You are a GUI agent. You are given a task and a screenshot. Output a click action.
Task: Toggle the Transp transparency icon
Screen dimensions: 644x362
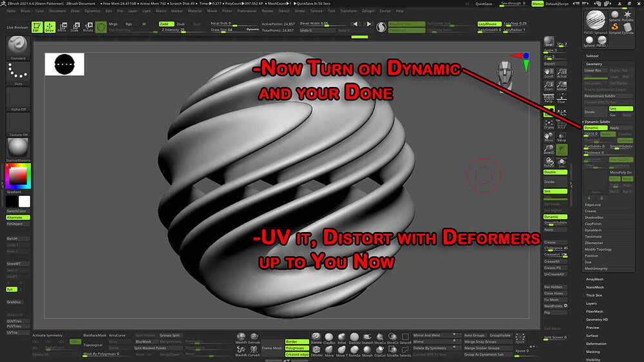[562, 137]
